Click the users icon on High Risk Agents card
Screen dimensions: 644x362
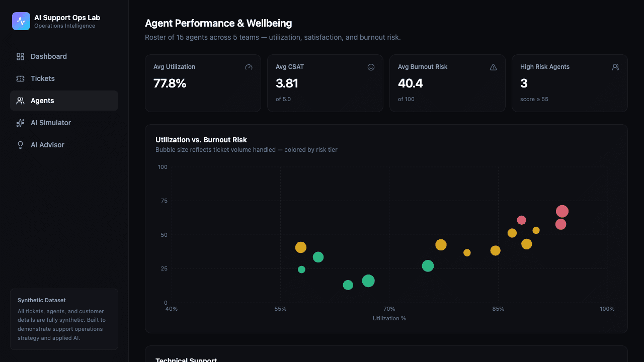pyautogui.click(x=615, y=67)
